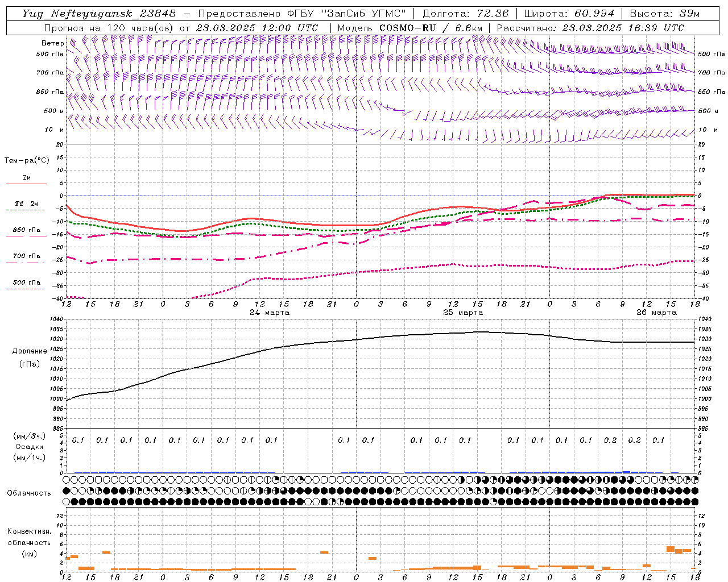Click the Осадки panel label

point(30,447)
